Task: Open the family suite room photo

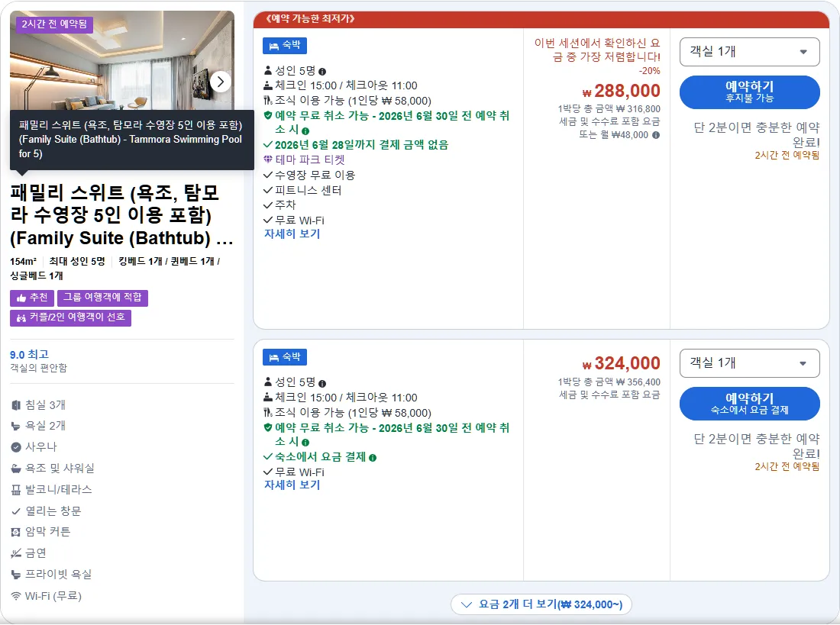Action: [x=122, y=62]
